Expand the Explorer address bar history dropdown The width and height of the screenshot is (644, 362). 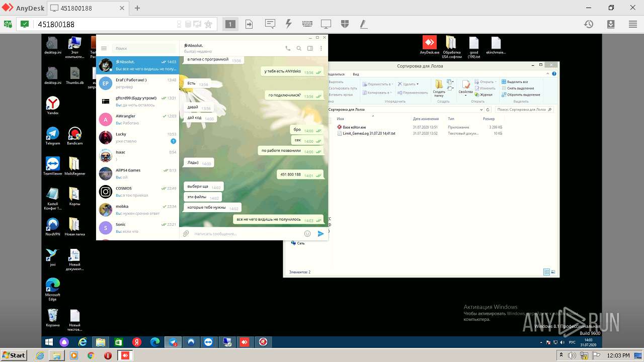point(481,109)
